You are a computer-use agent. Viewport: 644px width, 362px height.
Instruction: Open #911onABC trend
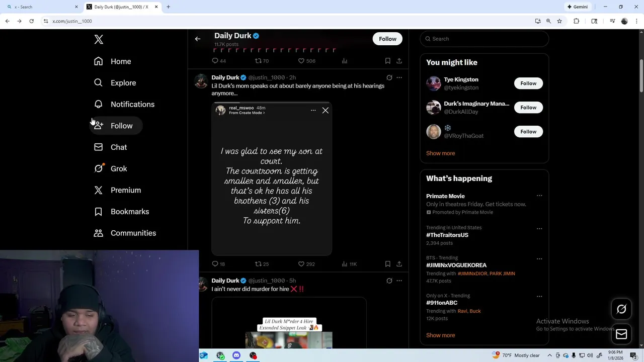(x=442, y=303)
